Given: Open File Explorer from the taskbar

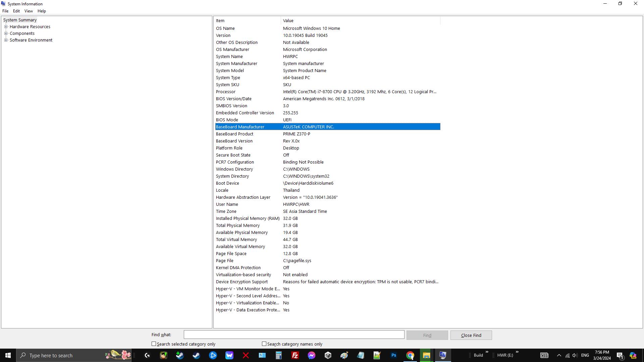Looking at the screenshot, I should click(x=427, y=355).
